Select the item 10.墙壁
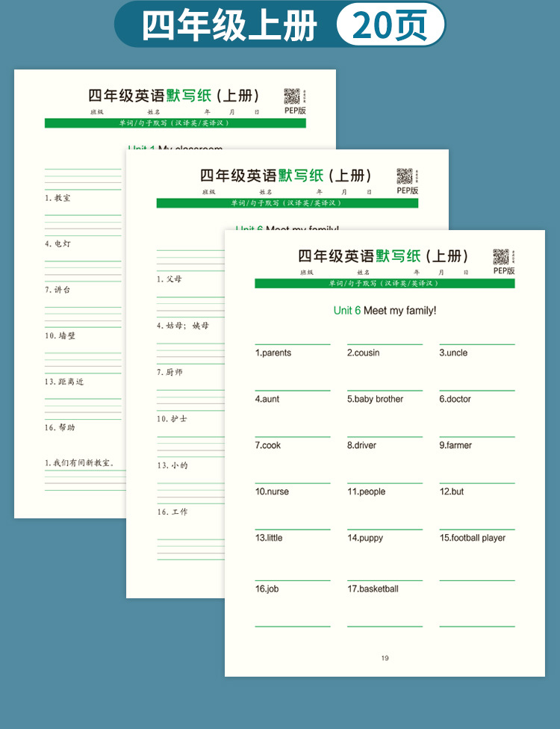The image size is (560, 729). (60, 335)
